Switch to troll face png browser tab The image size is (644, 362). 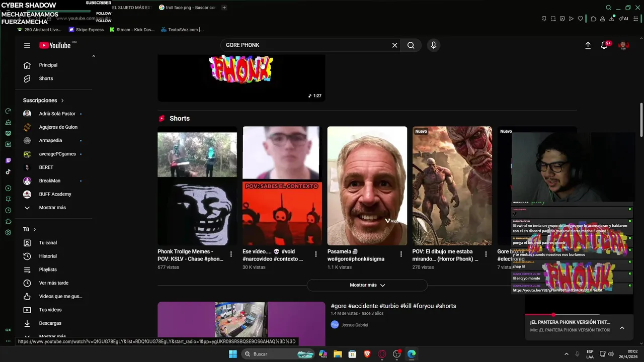[x=188, y=8]
